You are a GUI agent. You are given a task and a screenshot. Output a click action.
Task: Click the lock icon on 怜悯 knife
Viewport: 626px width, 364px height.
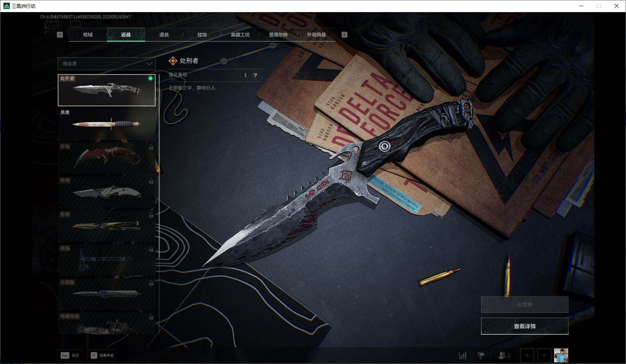pyautogui.click(x=151, y=181)
